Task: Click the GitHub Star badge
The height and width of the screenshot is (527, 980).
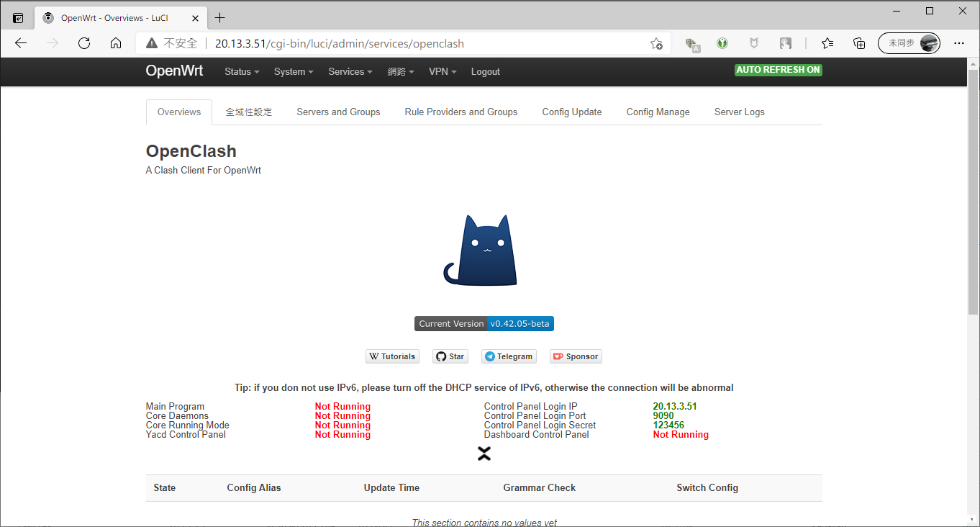Action: pos(450,356)
